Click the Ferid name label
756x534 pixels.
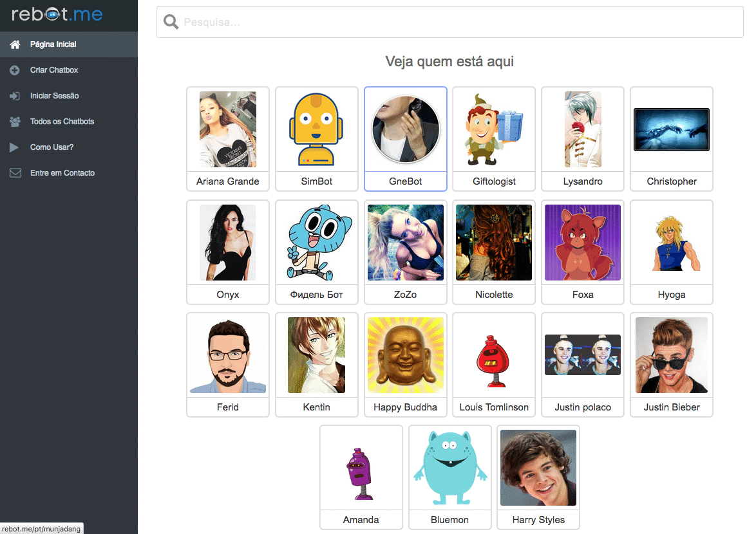coord(227,407)
